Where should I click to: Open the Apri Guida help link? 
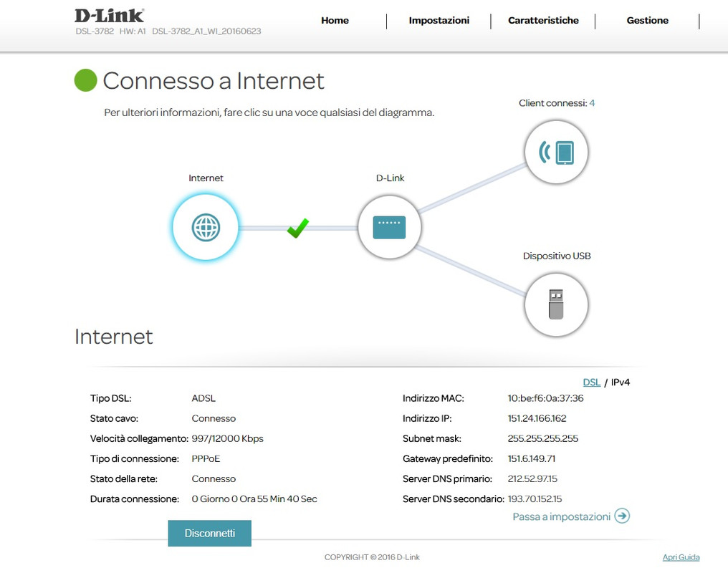coord(681,557)
